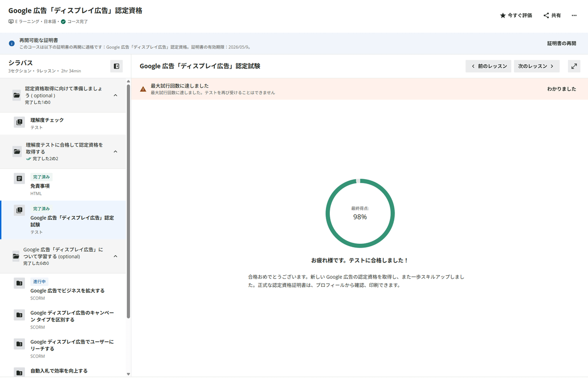This screenshot has width=588, height=378.
Task: Open the three-dot more options menu
Action: click(574, 16)
